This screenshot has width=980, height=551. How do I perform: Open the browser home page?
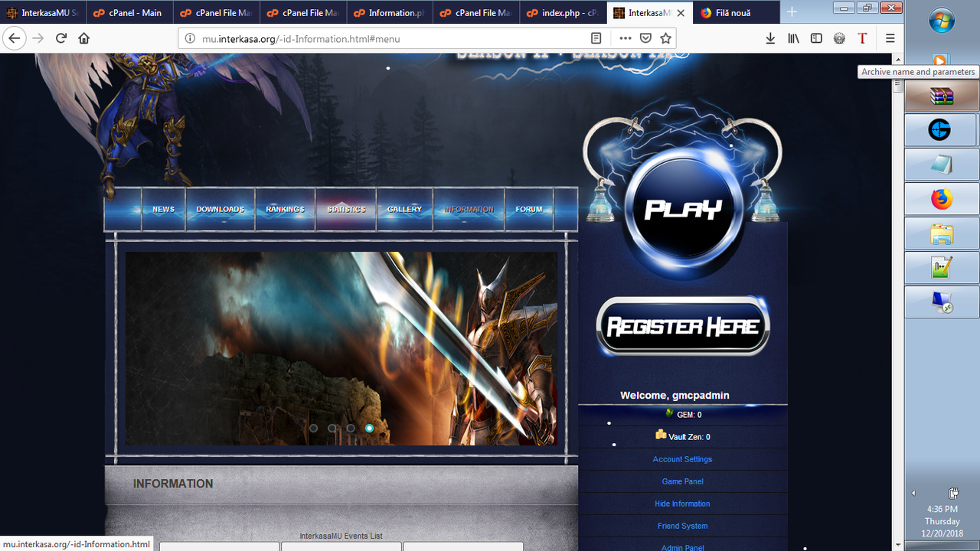[x=84, y=38]
